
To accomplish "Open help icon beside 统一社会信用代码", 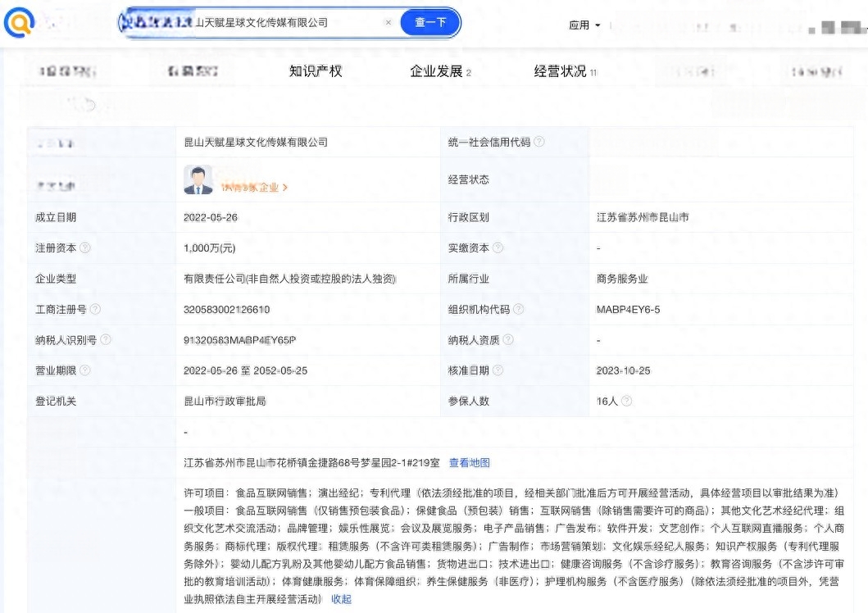I will coord(539,142).
